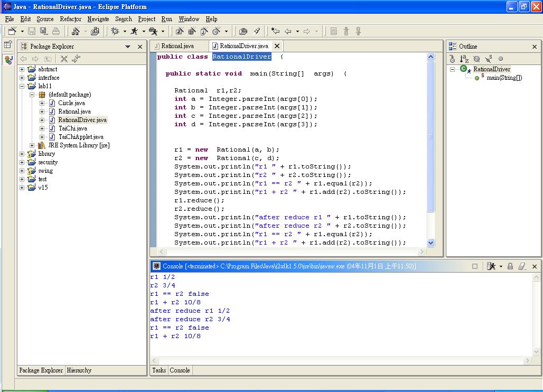Open the Package Explorer view menu triangle
543x392 pixels.
128,46
